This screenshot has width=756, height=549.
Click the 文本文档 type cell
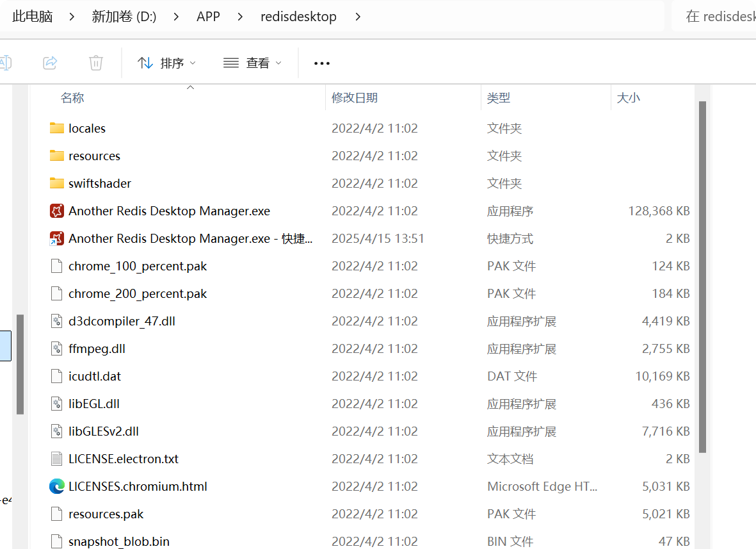pos(510,458)
